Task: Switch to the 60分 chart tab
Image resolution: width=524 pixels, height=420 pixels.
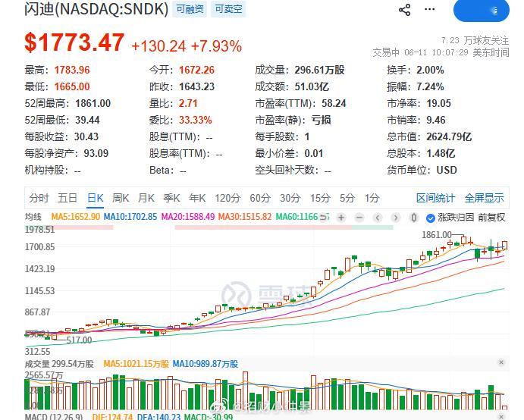Action: tap(260, 198)
